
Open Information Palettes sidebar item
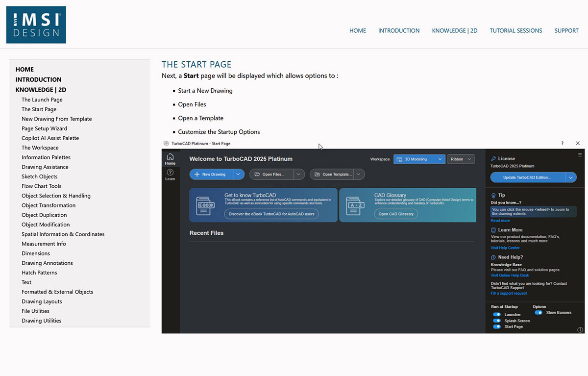coord(46,157)
